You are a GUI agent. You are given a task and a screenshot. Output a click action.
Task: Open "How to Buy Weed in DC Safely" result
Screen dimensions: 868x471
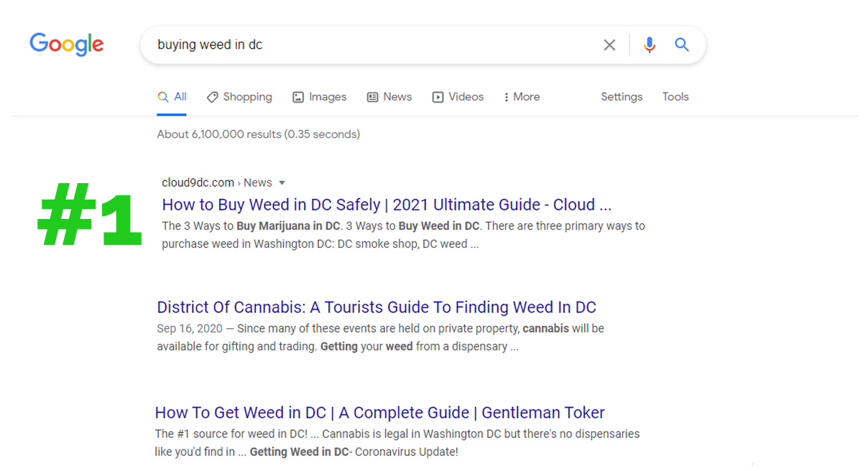[387, 205]
